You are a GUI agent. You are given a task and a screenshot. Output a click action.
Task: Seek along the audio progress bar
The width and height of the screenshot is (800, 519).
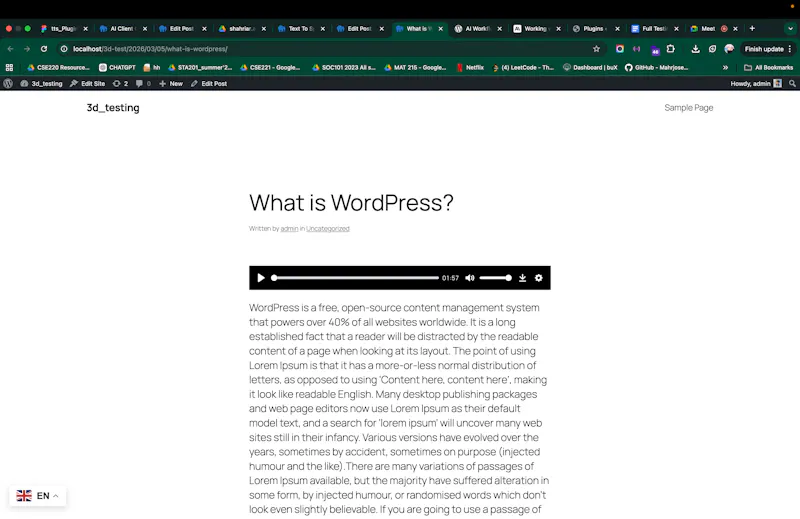tap(355, 278)
